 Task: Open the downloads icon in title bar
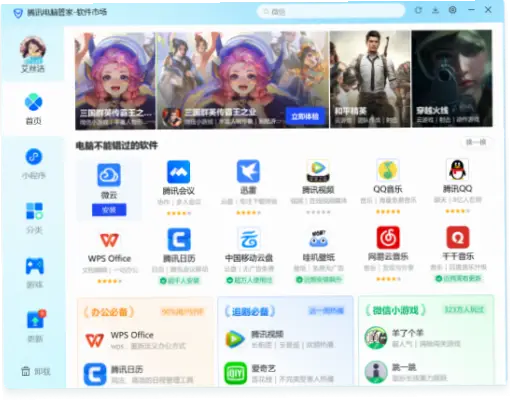(x=435, y=10)
